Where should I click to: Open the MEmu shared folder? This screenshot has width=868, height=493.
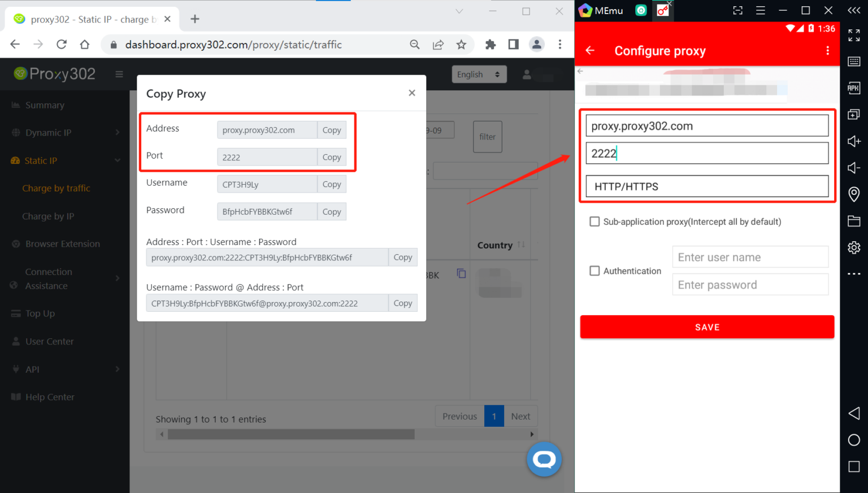pos(854,221)
